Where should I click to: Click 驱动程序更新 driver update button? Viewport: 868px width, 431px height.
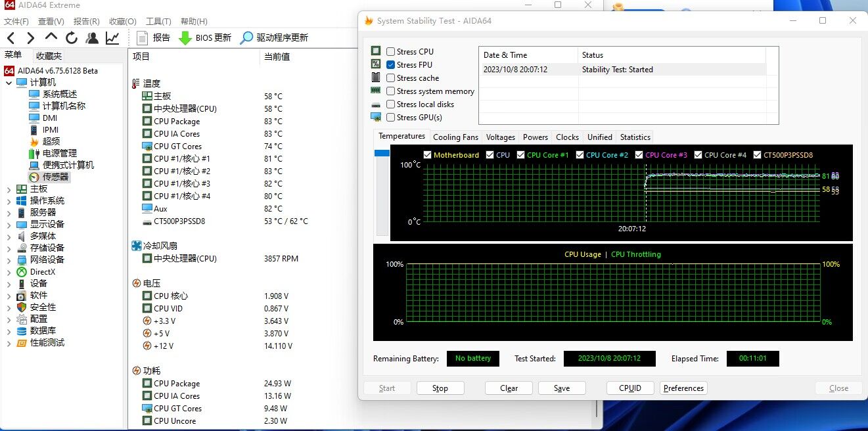click(274, 38)
